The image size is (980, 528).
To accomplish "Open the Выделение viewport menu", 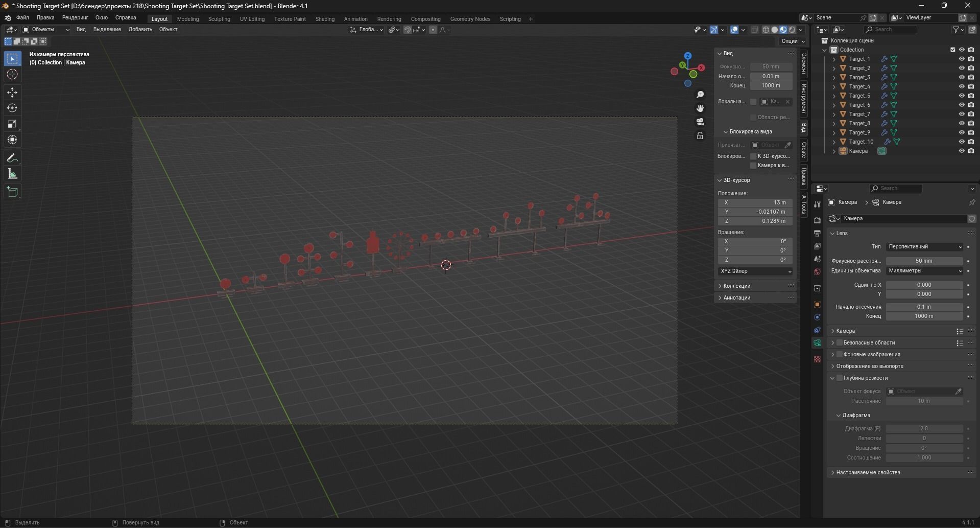I will tap(107, 30).
